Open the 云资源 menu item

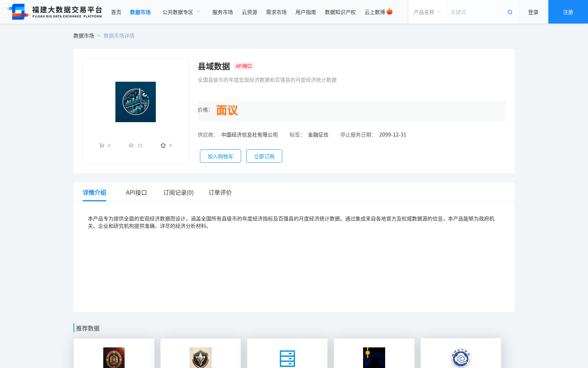click(250, 12)
